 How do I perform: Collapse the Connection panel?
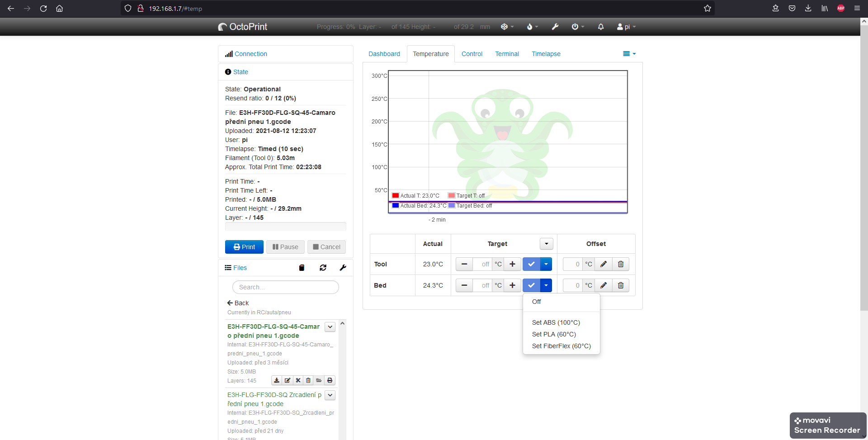251,54
